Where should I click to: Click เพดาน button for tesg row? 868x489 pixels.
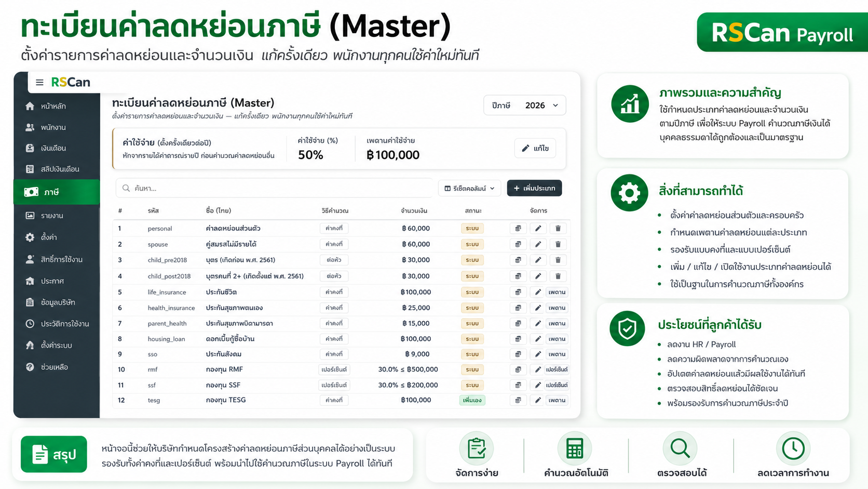557,400
